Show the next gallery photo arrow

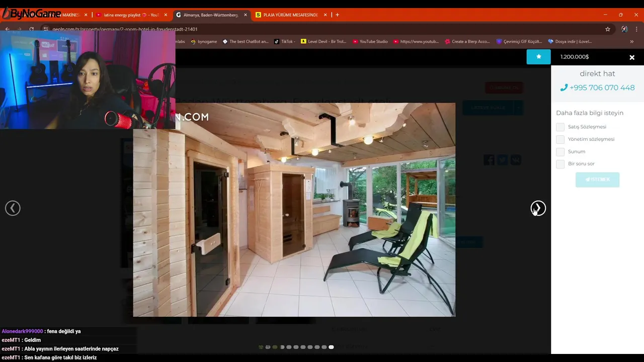click(x=538, y=208)
